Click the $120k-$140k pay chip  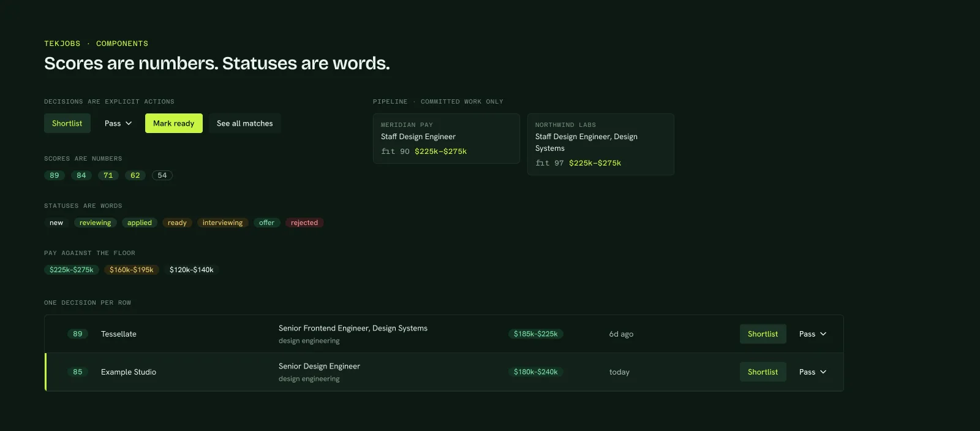[x=192, y=270]
